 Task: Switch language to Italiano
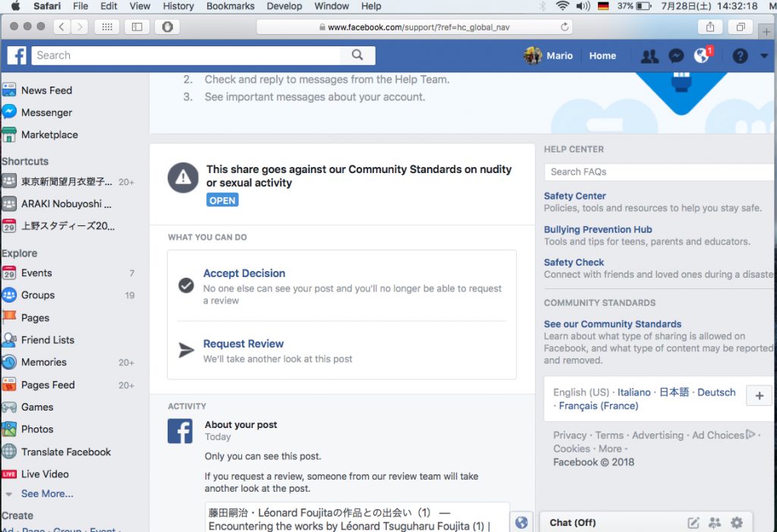tap(634, 392)
